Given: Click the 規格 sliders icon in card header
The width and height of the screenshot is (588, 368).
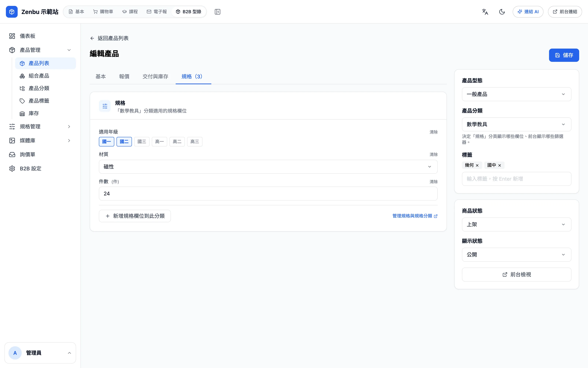Looking at the screenshot, I should [x=105, y=106].
